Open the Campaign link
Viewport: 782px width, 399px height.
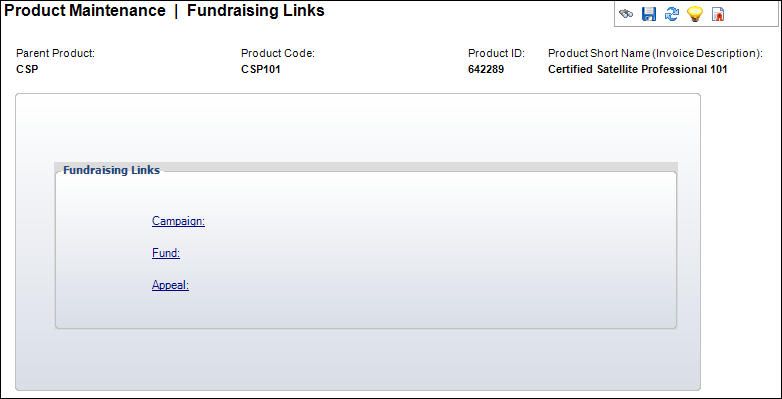(179, 221)
